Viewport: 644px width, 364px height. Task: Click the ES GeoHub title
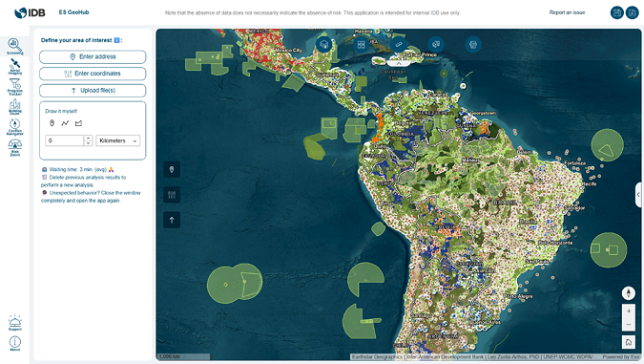[x=73, y=12]
